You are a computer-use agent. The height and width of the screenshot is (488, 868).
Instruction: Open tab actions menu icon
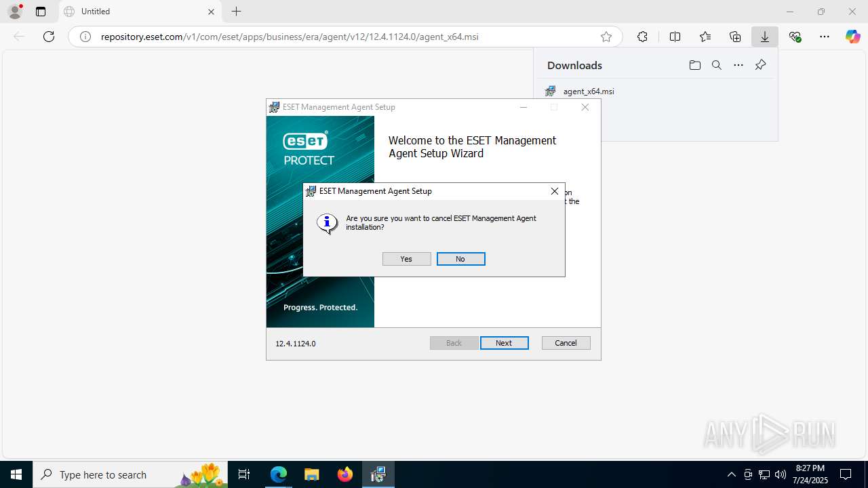[41, 12]
